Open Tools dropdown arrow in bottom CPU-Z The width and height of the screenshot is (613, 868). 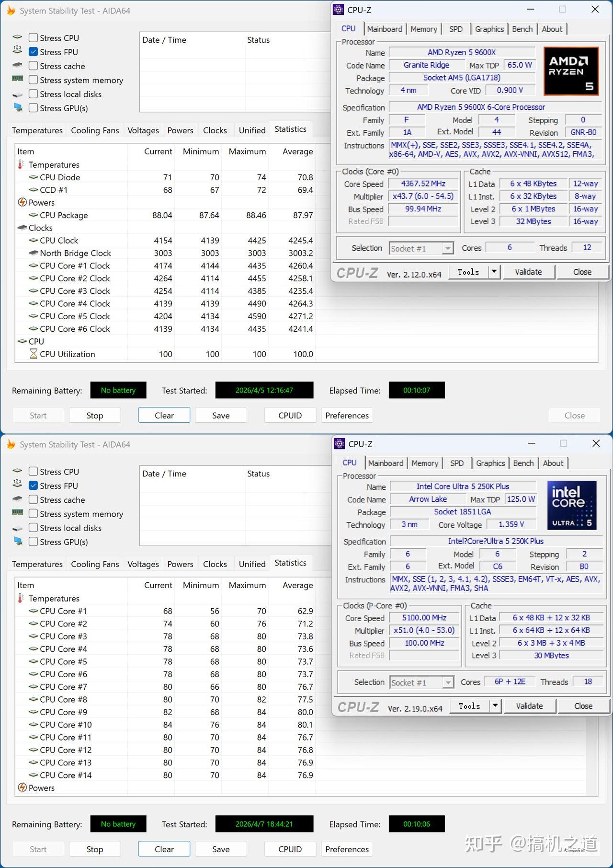(495, 706)
